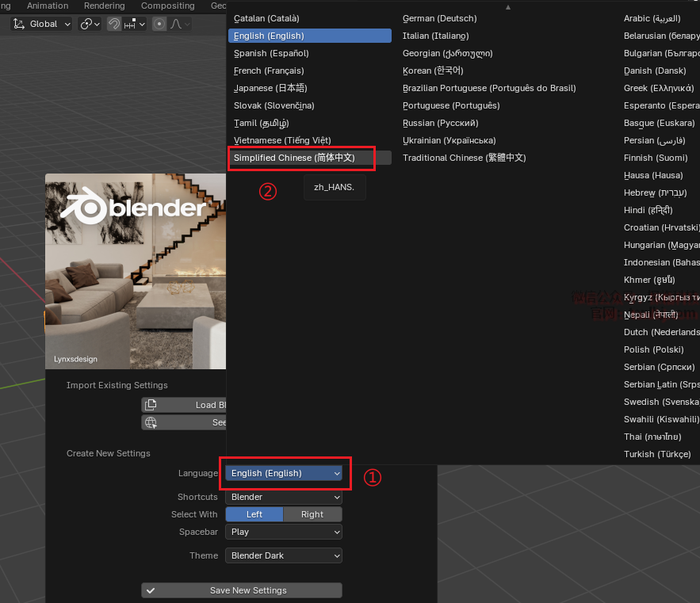Open the pivot point link icon menu
The height and width of the screenshot is (603, 700).
tap(90, 24)
